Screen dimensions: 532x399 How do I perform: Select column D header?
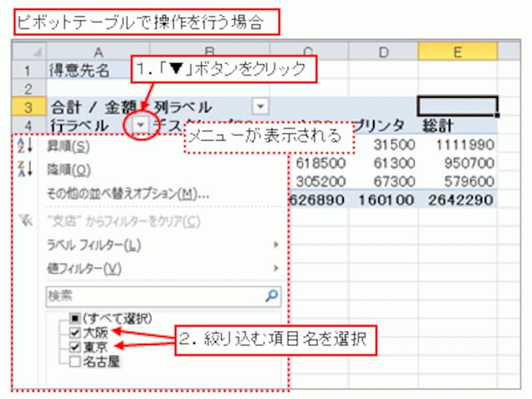[x=384, y=52]
